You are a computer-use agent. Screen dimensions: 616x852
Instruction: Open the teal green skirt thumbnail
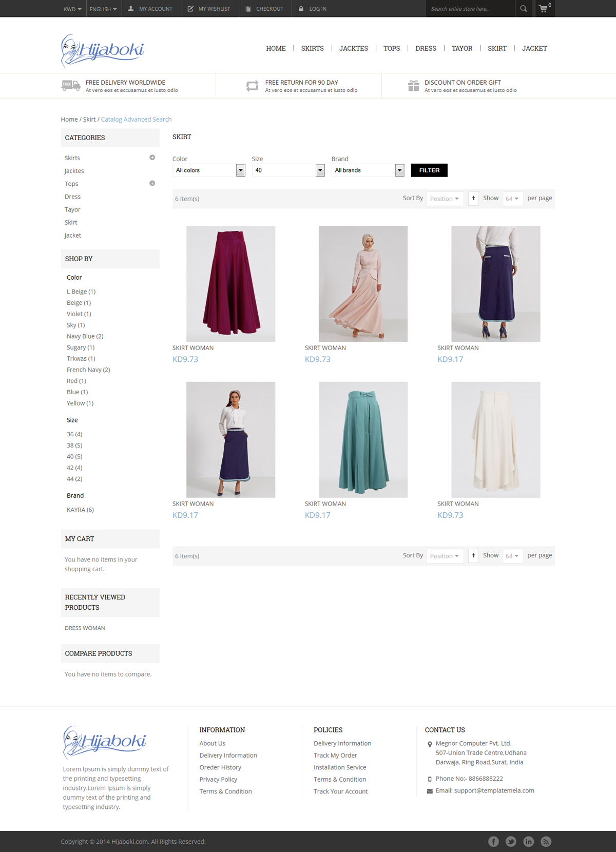[x=363, y=439]
